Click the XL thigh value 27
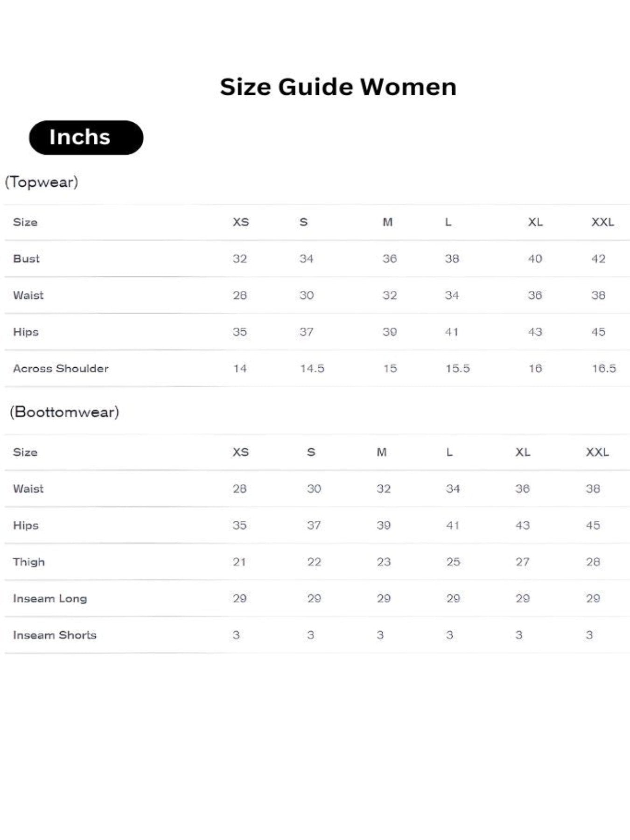This screenshot has width=630, height=840. [522, 562]
